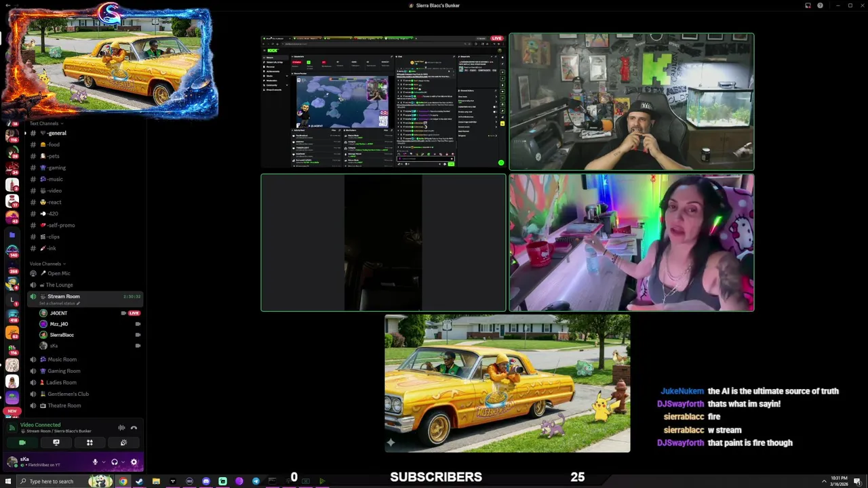This screenshot has width=868, height=488.
Task: Click camera icon beside sKa
Action: pos(138,346)
